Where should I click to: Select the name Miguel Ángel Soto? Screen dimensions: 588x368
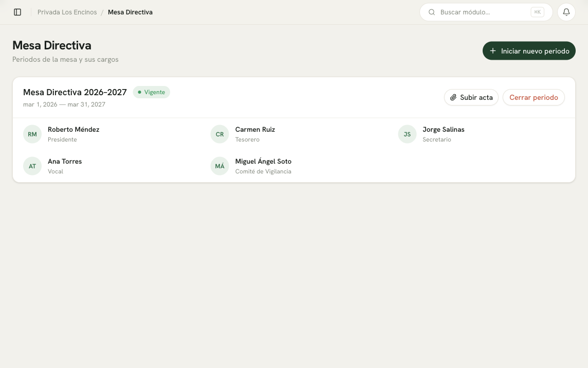click(x=263, y=161)
